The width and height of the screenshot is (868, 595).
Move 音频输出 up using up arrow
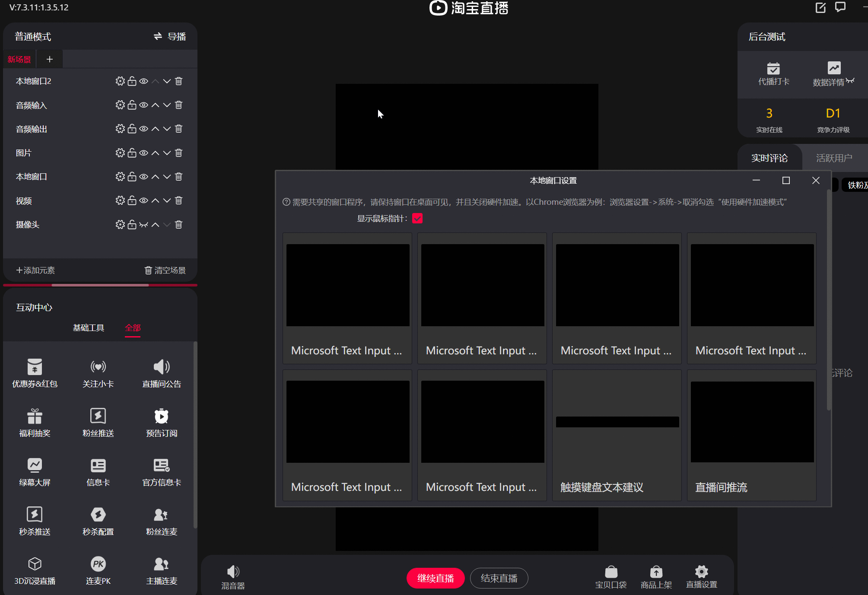[155, 128]
